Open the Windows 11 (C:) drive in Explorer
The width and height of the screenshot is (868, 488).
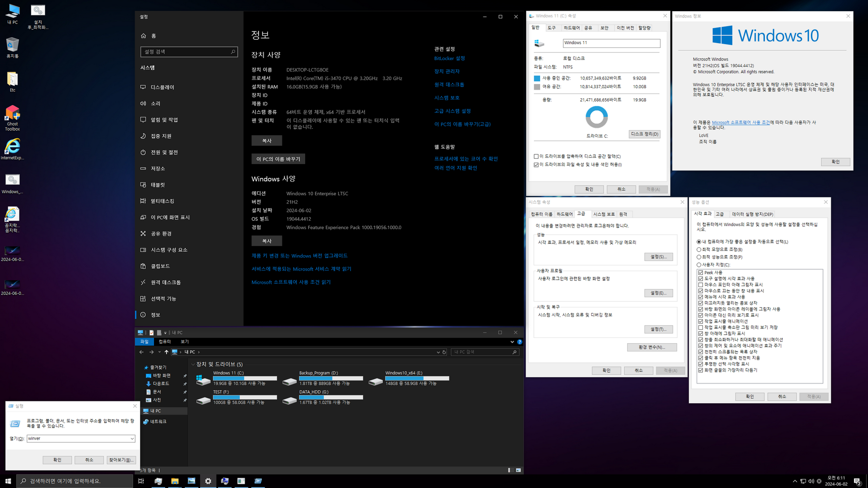click(x=236, y=379)
